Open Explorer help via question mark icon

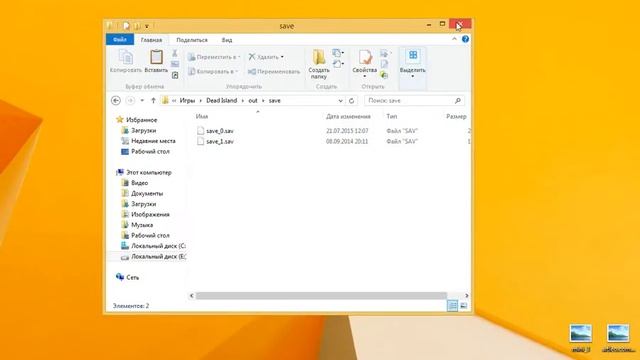(x=465, y=39)
